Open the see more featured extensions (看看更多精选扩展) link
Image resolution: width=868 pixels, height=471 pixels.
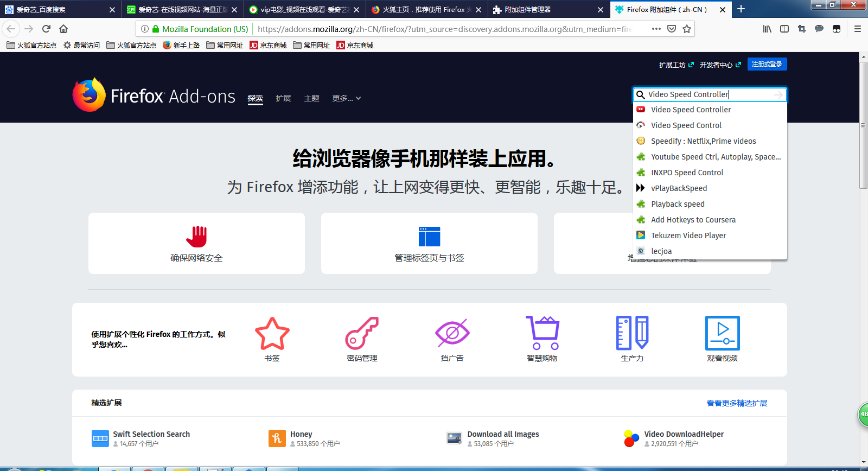click(x=737, y=403)
